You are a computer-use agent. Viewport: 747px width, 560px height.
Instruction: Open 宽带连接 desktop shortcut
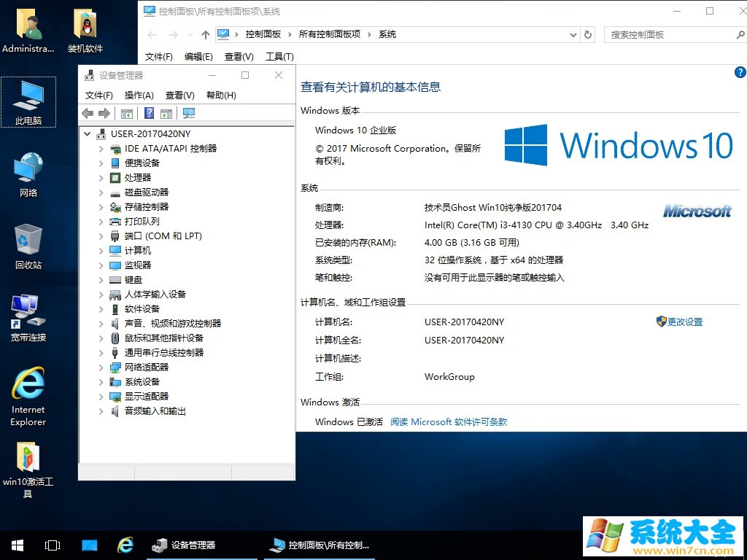point(28,319)
